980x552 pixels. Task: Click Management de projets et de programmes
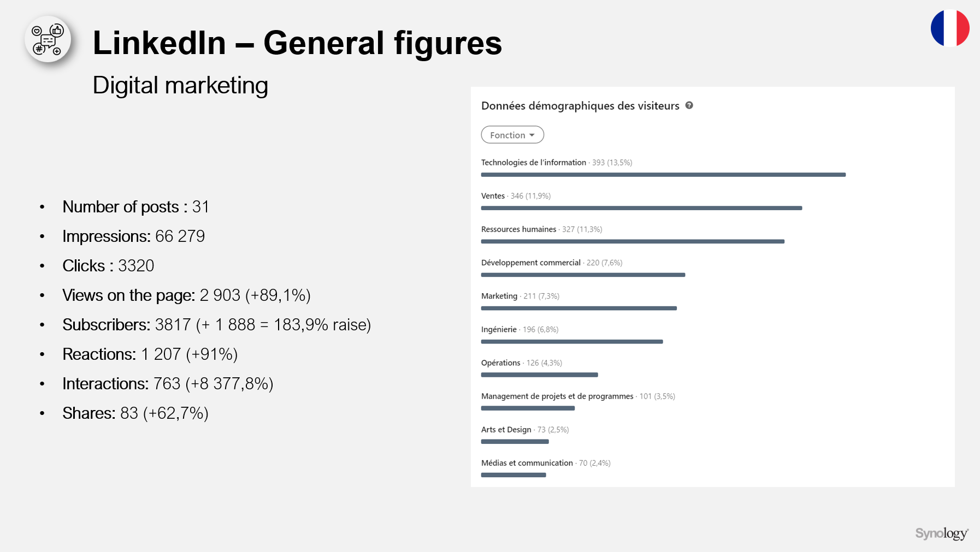557,396
